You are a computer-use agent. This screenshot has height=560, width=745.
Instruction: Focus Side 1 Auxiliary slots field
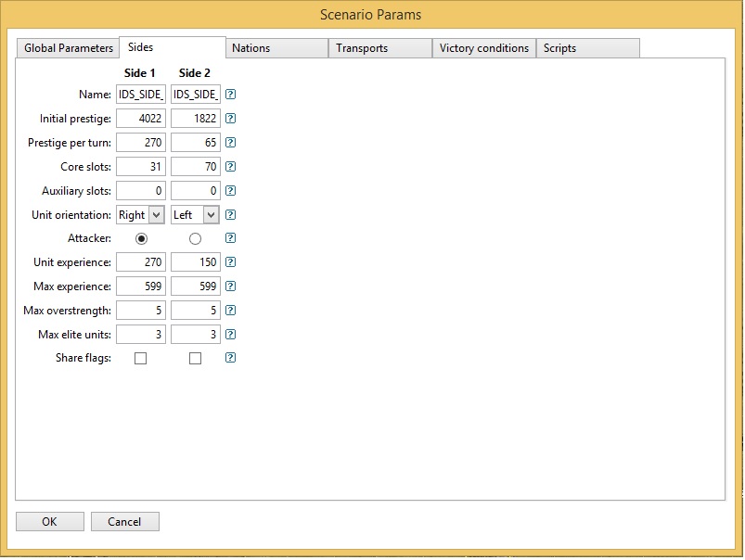click(x=141, y=191)
